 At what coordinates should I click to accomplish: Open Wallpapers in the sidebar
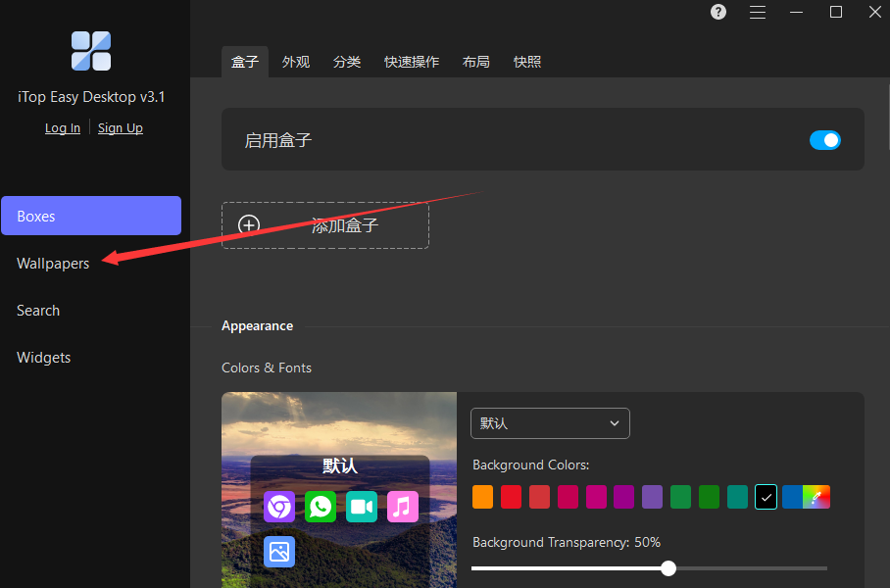[53, 264]
